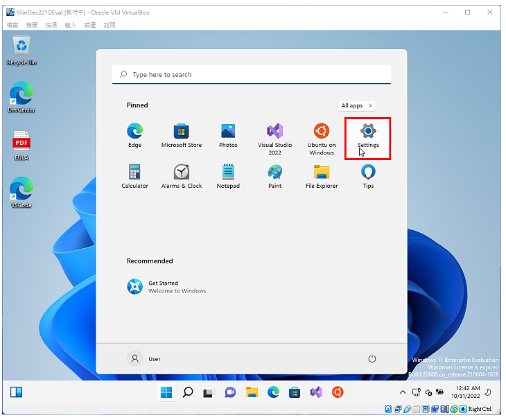
Task: Open Ubuntu on Windows pinned app
Action: (x=322, y=139)
